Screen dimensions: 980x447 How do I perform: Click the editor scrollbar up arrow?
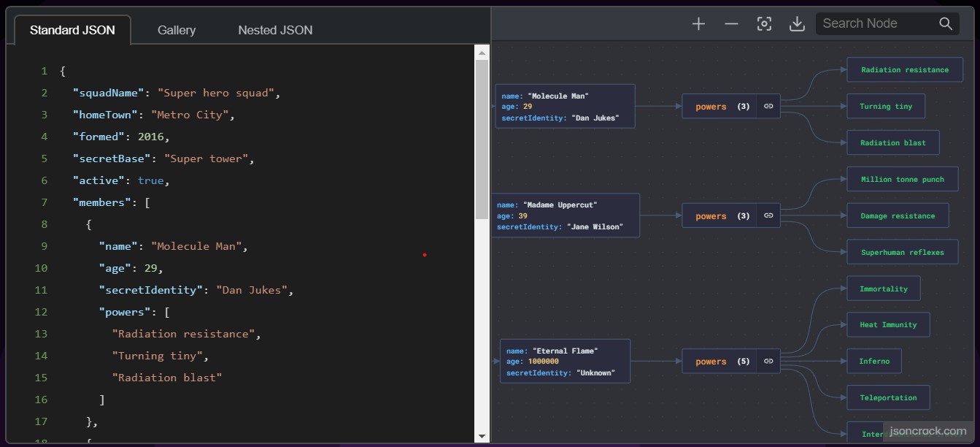click(482, 53)
